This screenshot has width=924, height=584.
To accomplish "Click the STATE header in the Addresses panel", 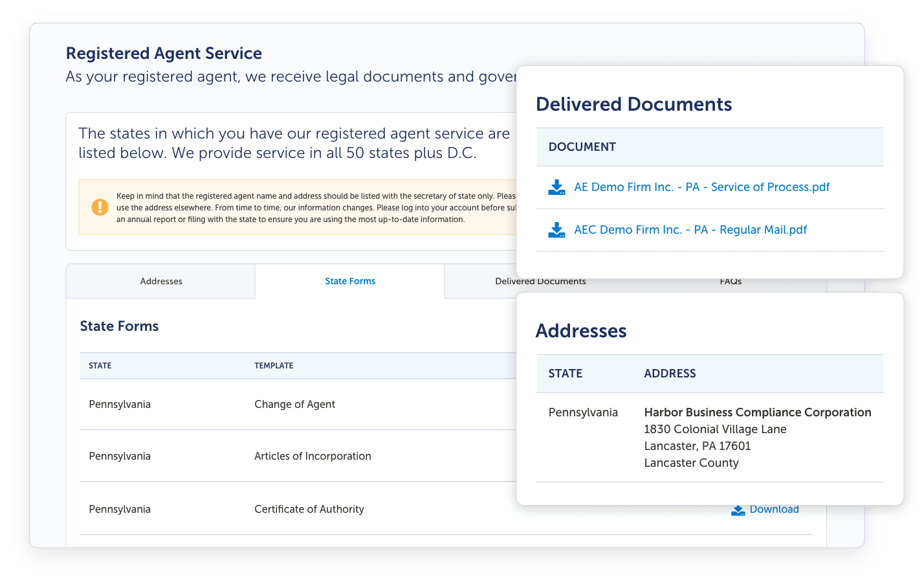I will pos(565,374).
